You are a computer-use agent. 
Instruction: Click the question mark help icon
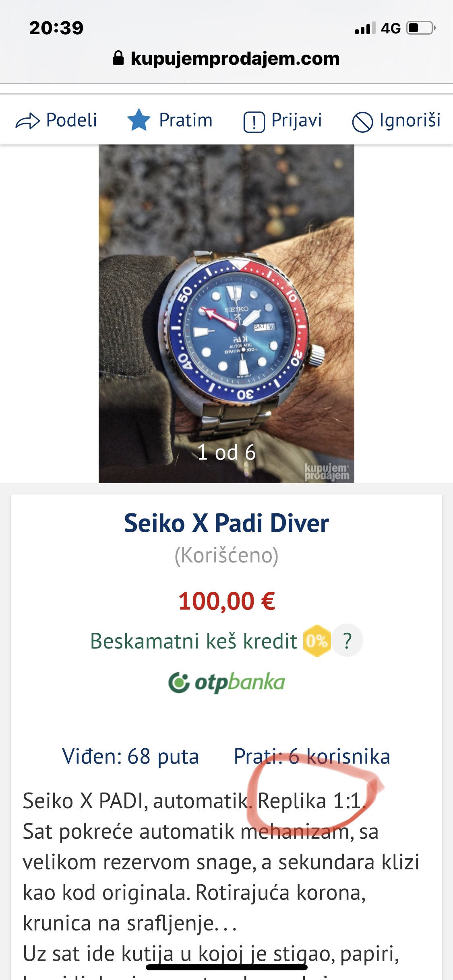pyautogui.click(x=347, y=640)
